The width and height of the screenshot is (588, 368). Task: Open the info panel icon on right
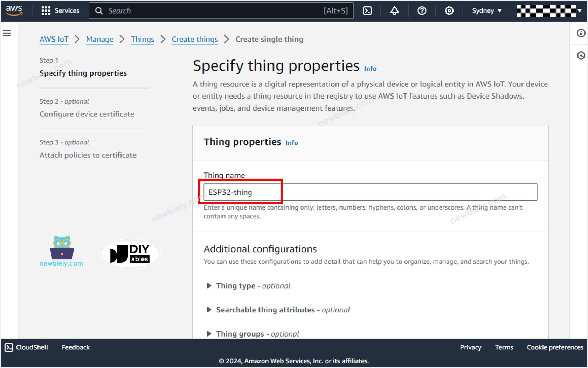[581, 33]
